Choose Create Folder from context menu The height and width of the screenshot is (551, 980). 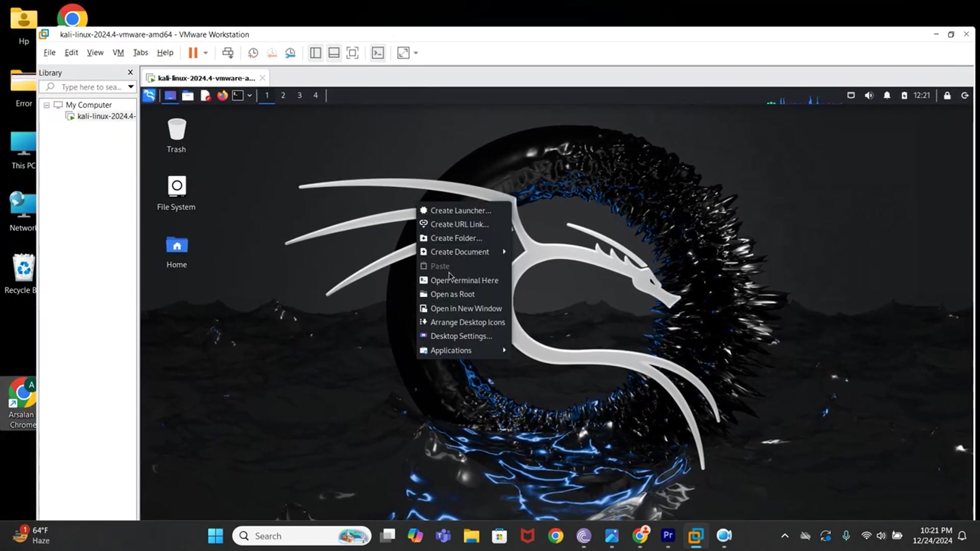click(464, 238)
